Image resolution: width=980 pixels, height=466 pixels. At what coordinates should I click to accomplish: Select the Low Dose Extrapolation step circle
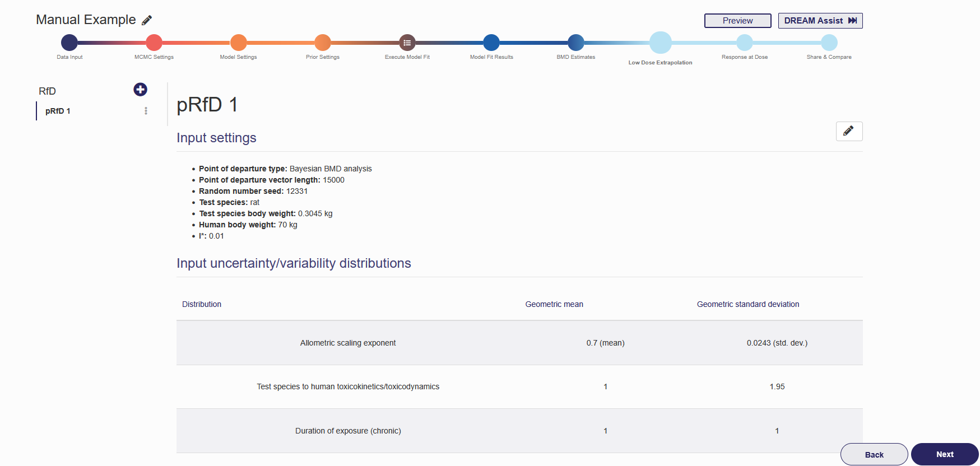[660, 43]
